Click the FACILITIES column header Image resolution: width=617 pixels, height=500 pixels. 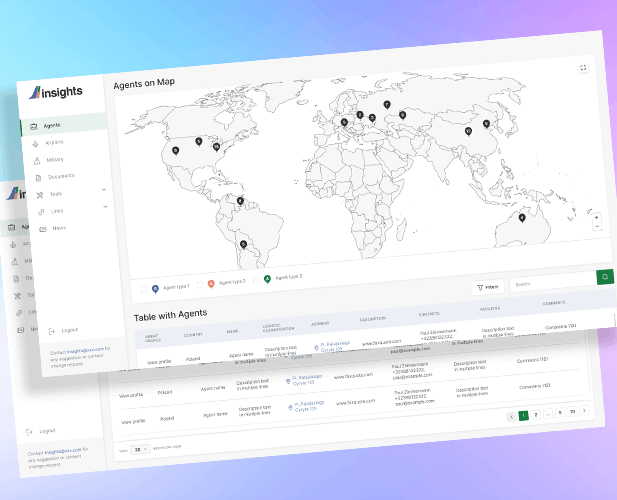pyautogui.click(x=490, y=309)
